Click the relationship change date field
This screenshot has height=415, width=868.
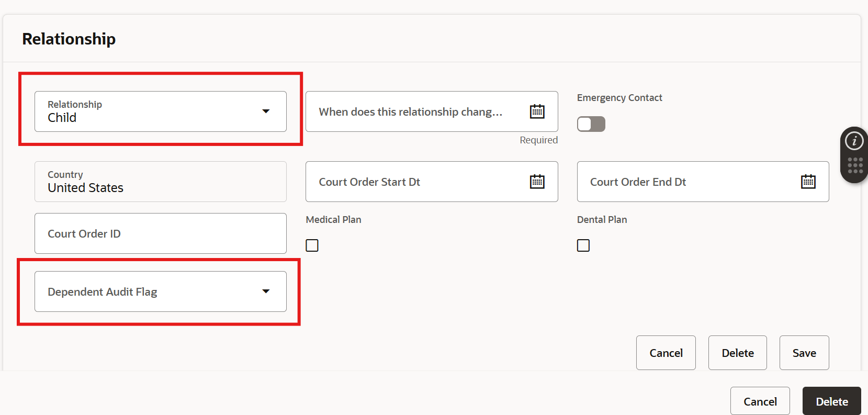(x=432, y=111)
